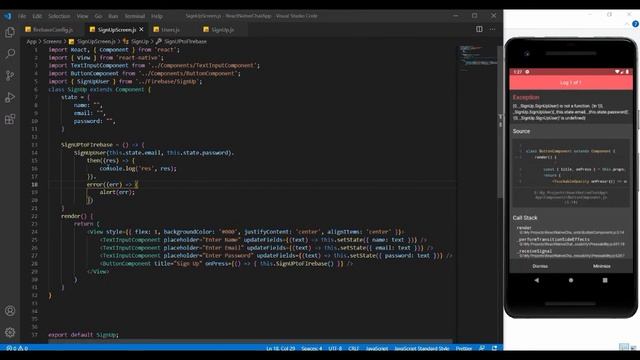Open the Source Control view
Viewport: 640px width, 360px height.
tap(10, 76)
